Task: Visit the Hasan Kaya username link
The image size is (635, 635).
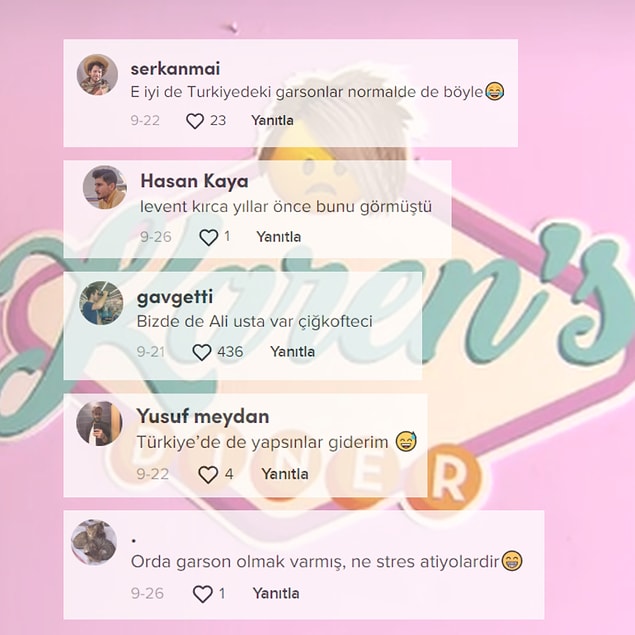Action: pos(194,181)
